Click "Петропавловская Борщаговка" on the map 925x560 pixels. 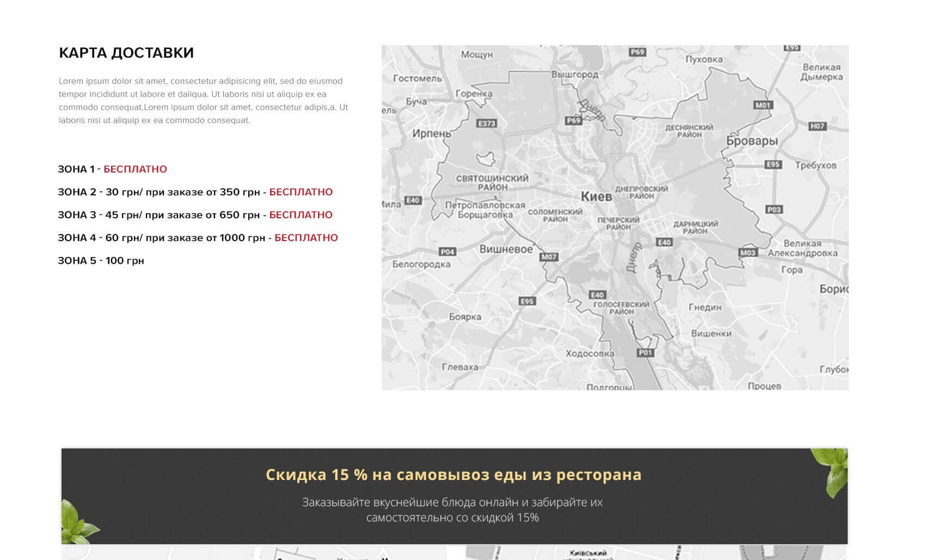(485, 210)
